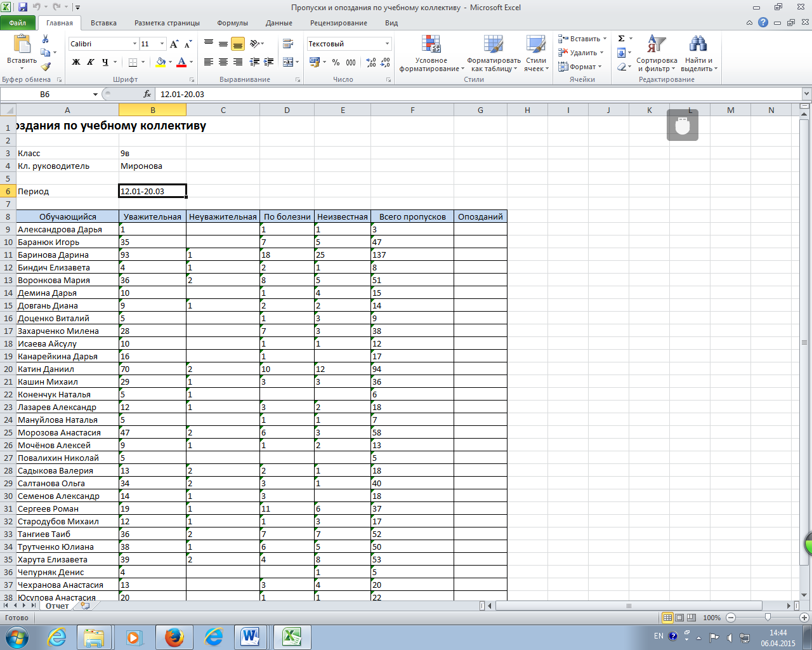This screenshot has height=650, width=812.
Task: Toggle Italic formatting button
Action: point(91,62)
